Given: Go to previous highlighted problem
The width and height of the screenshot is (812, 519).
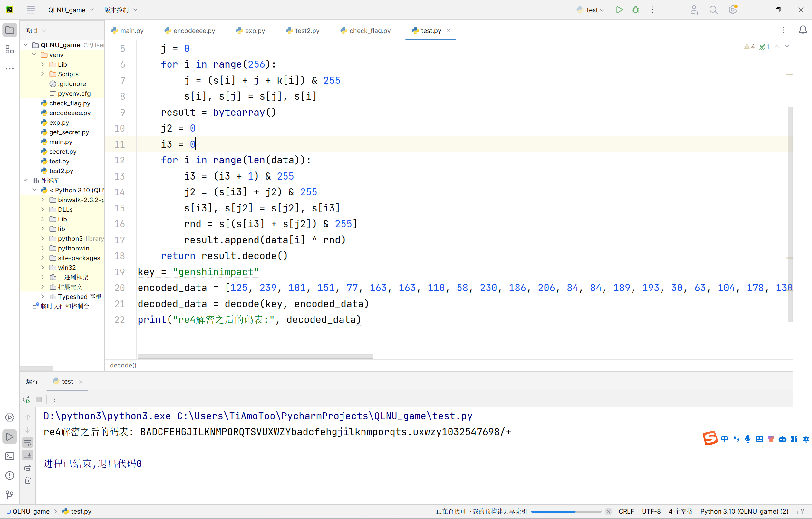Looking at the screenshot, I should click(777, 46).
